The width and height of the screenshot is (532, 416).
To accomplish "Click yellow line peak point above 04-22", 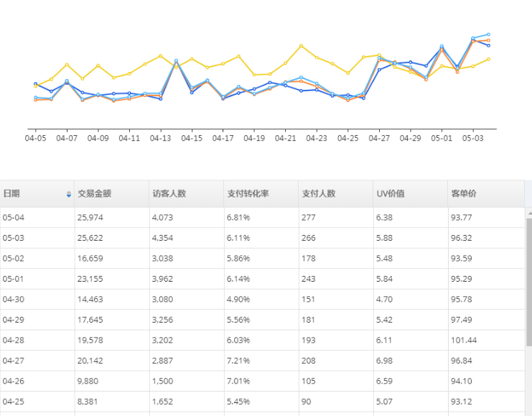I will click(x=301, y=46).
